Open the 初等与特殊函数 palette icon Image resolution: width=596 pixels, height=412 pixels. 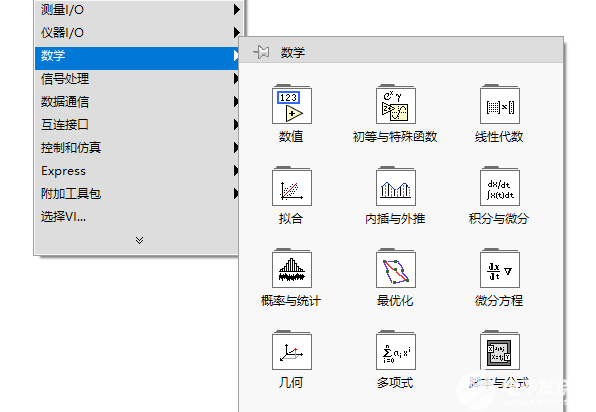pos(396,105)
